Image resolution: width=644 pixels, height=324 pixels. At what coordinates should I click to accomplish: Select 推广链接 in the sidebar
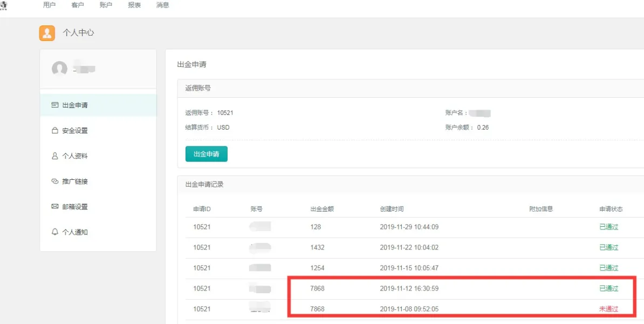74,181
